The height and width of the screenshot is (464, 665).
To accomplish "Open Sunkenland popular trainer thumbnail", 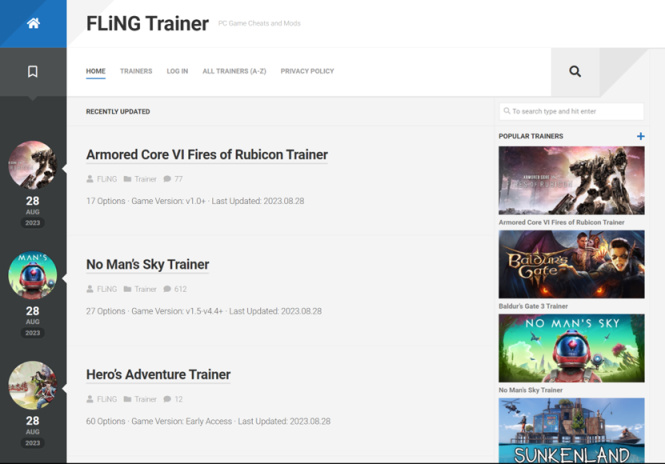I will 571,430.
